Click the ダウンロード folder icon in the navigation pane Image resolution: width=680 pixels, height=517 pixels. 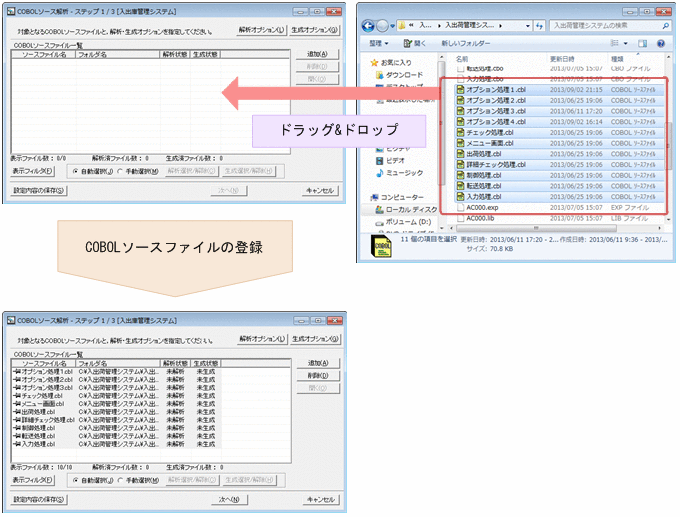[x=379, y=75]
